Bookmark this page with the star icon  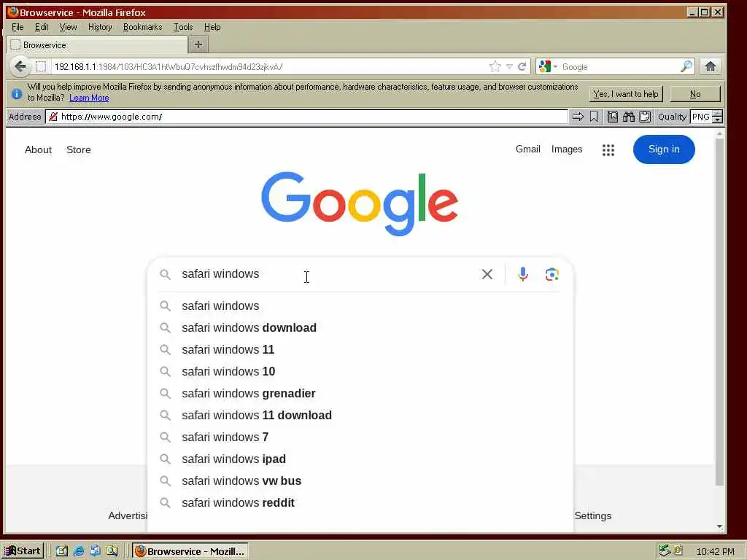tap(495, 66)
